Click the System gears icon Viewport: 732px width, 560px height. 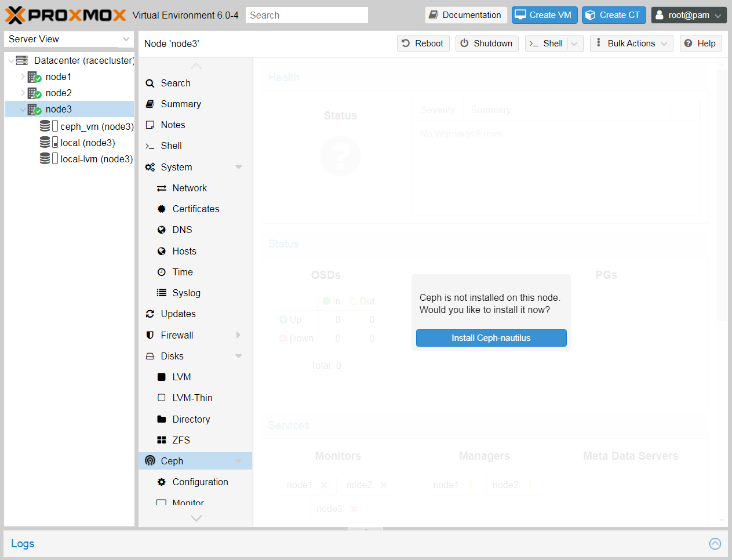[150, 167]
